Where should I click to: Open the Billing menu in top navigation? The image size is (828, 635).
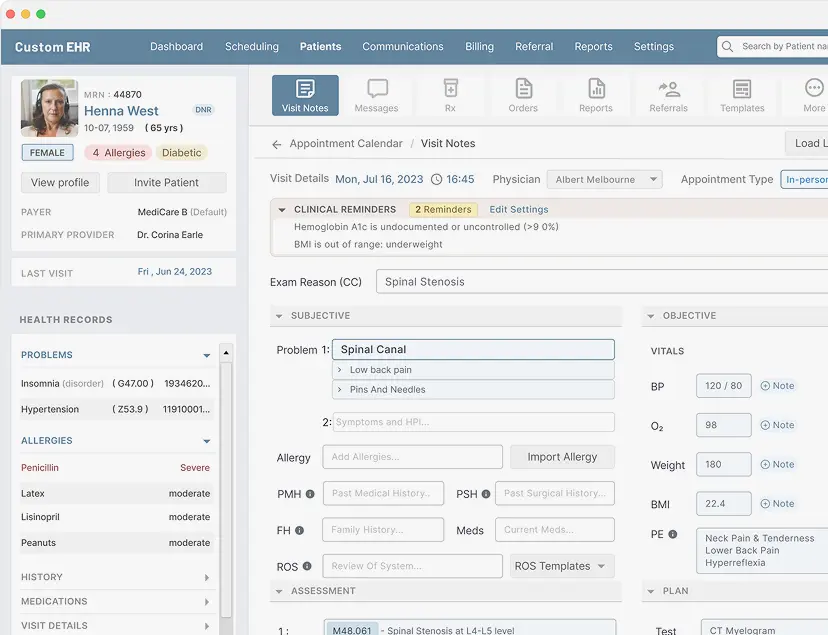click(x=479, y=46)
